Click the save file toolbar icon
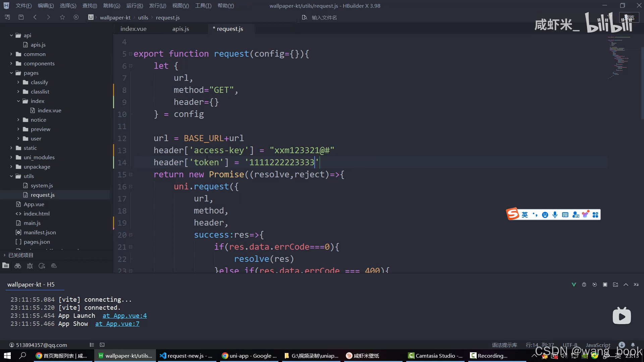 coord(21,17)
